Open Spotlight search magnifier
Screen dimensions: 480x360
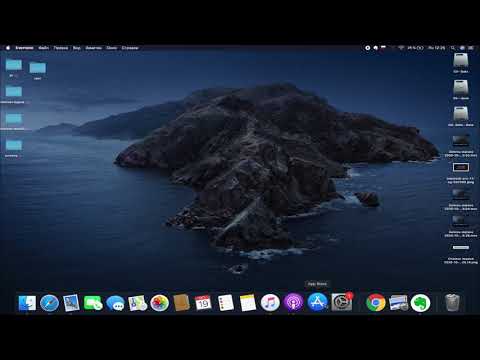[453, 48]
